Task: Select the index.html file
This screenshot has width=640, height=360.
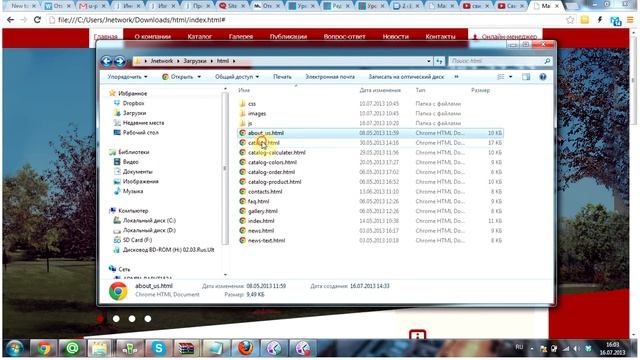Action: click(x=261, y=221)
